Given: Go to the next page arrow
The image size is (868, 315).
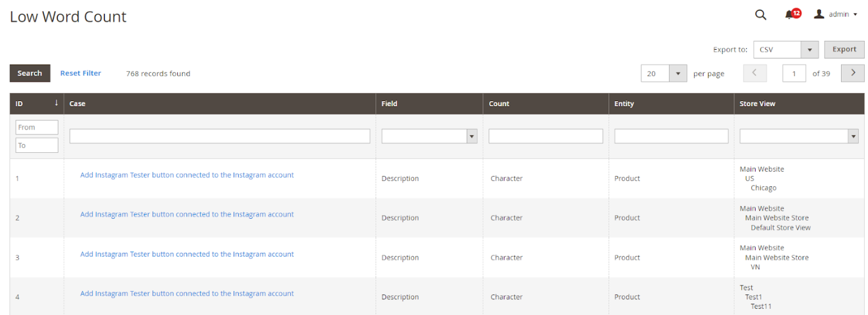Looking at the screenshot, I should coord(852,74).
